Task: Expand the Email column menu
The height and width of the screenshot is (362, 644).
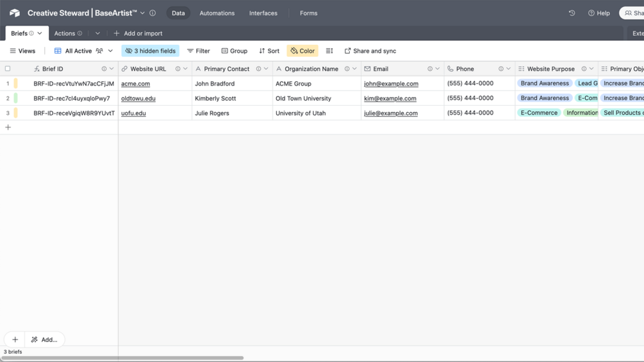Action: click(x=438, y=69)
